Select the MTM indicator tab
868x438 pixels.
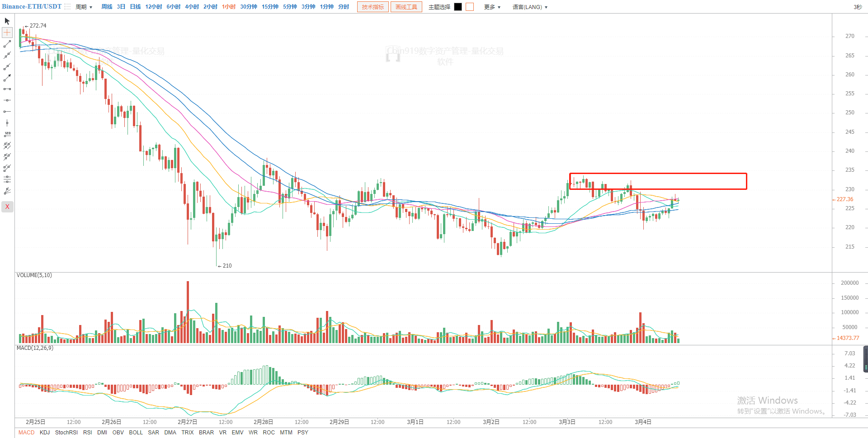pyautogui.click(x=286, y=433)
